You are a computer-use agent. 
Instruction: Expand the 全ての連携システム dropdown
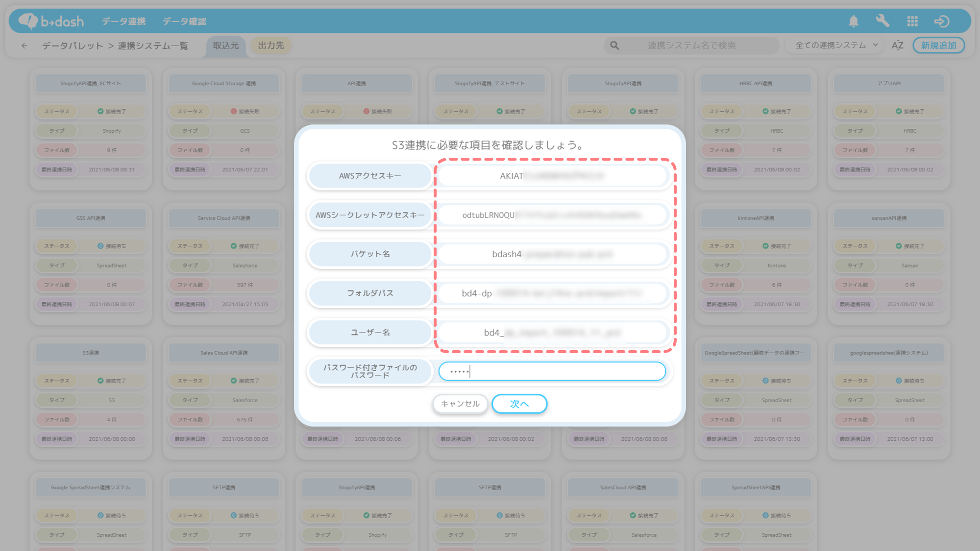[835, 46]
